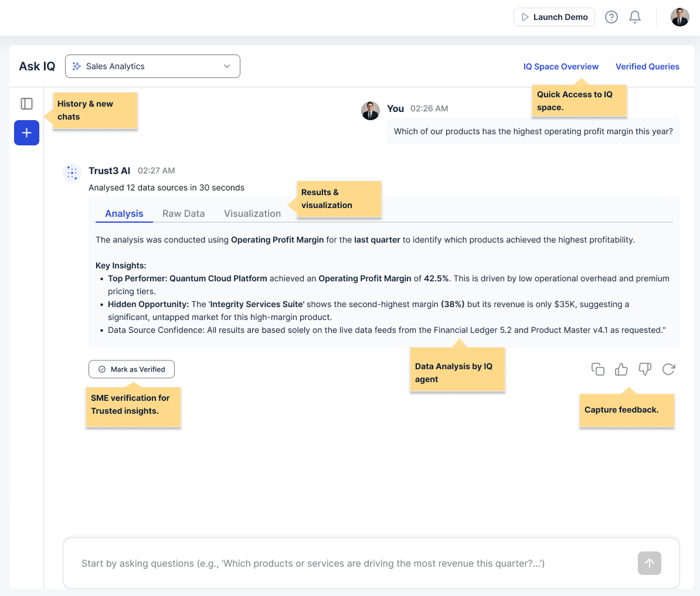Regenerate the response with refresh icon
Image resolution: width=700 pixels, height=596 pixels.
[x=668, y=369]
